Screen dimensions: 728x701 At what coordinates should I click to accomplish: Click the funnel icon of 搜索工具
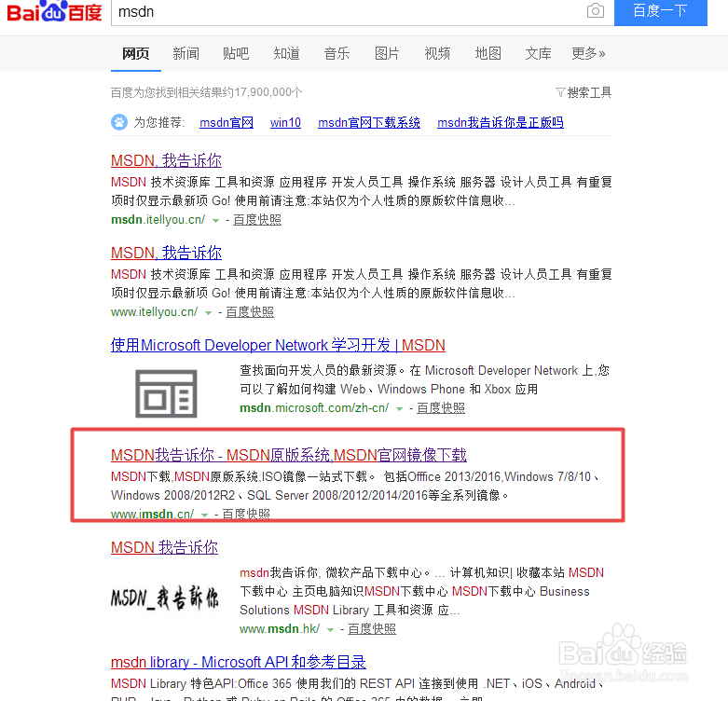pyautogui.click(x=560, y=92)
